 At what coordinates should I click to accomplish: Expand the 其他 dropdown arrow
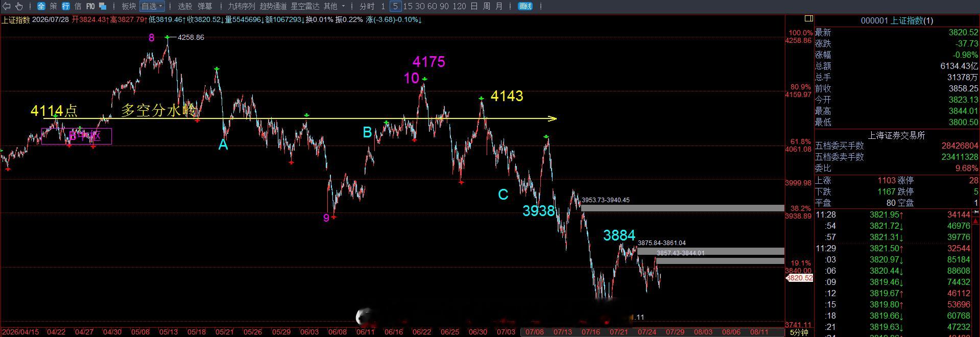343,6
